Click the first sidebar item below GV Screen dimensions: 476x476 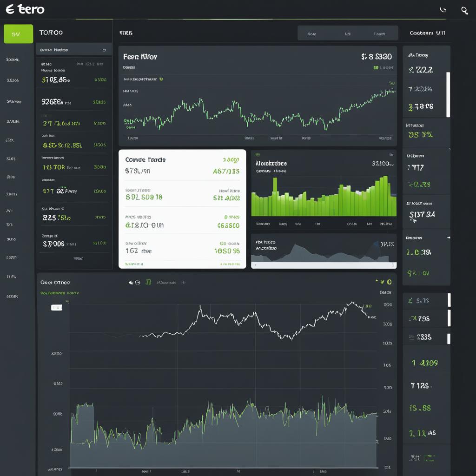coord(13,59)
